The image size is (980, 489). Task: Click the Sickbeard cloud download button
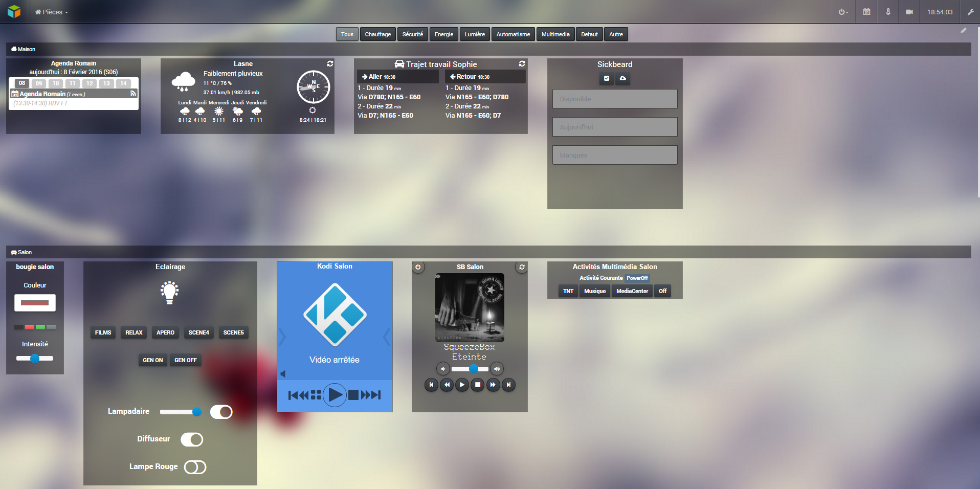tap(622, 78)
